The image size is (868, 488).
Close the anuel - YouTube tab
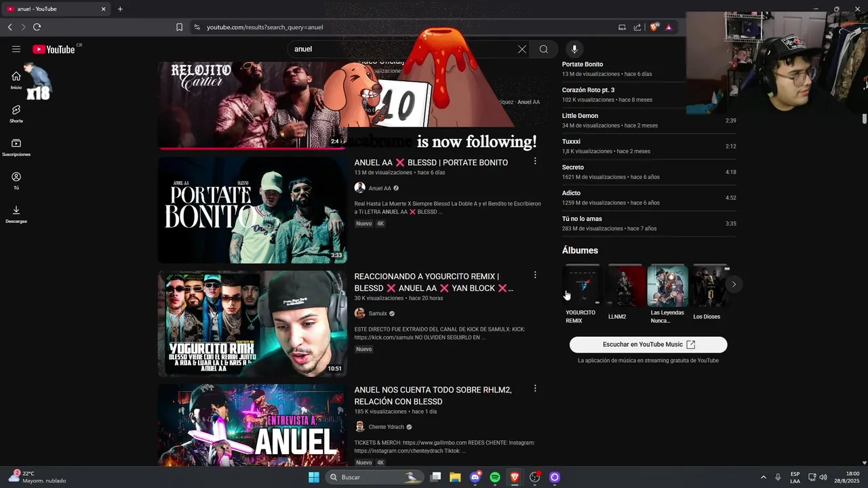104,9
